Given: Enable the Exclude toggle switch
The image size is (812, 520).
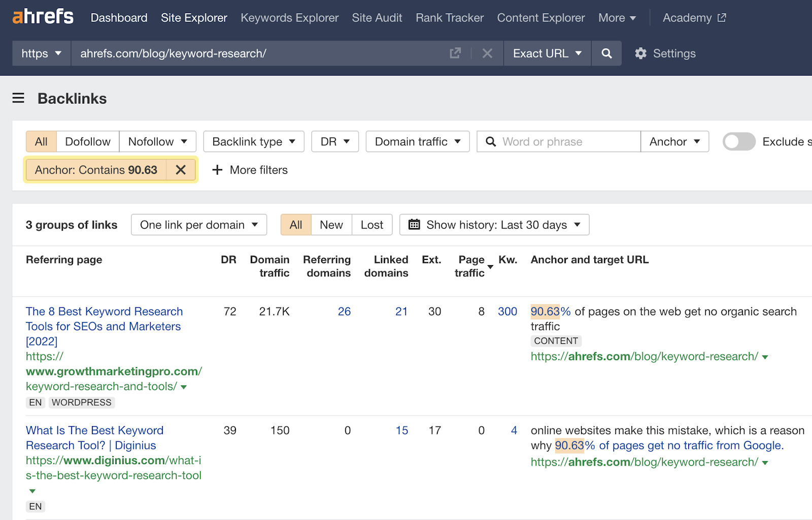Looking at the screenshot, I should pos(739,142).
